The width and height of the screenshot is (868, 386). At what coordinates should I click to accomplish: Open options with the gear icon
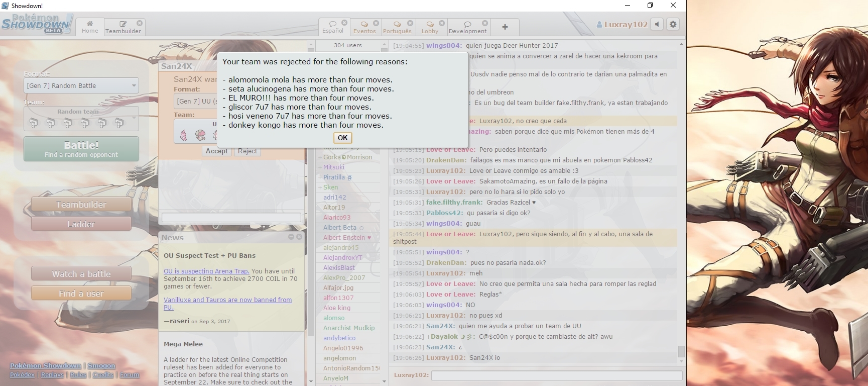pyautogui.click(x=673, y=24)
